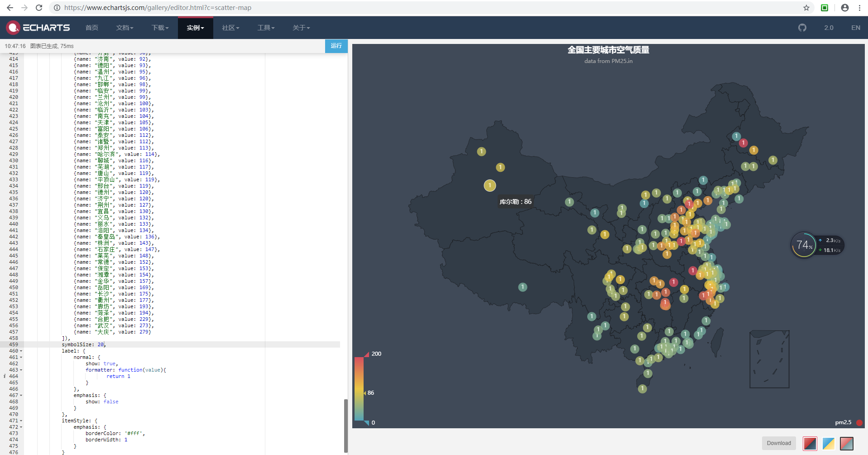Select the blue-yellow theme swatch
Screen dimensions: 868x455
click(x=828, y=443)
